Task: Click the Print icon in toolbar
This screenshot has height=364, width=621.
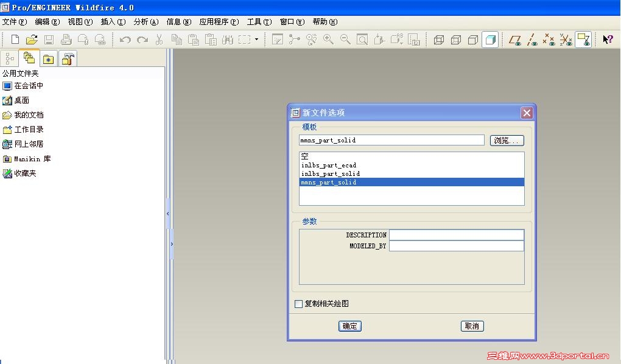Action: (x=66, y=39)
